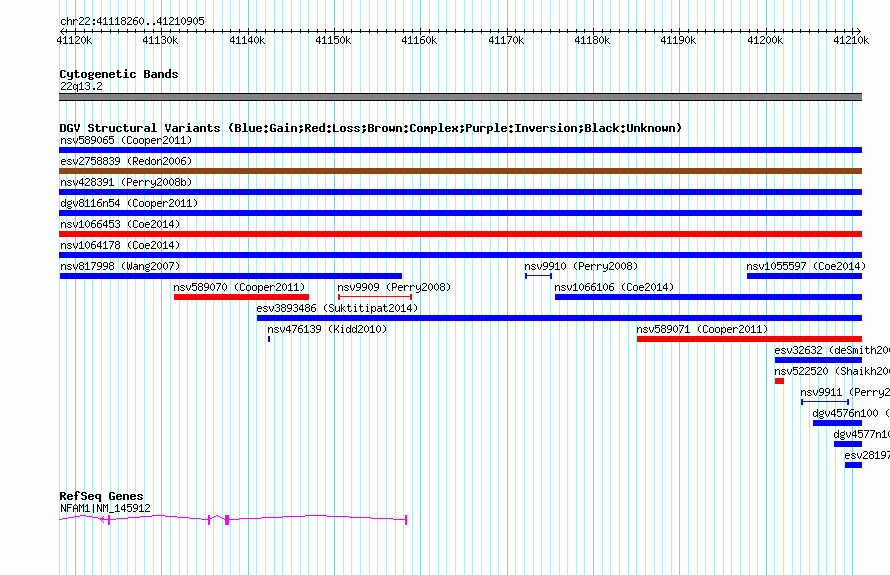Image resolution: width=890 pixels, height=575 pixels.
Task: Click the small red nsv522520 (Shaikh) bar
Action: (x=779, y=381)
